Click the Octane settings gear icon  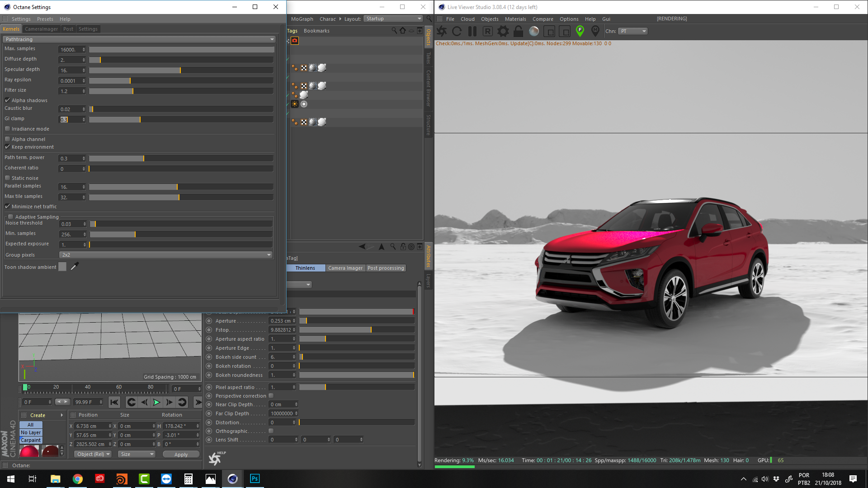tap(503, 31)
